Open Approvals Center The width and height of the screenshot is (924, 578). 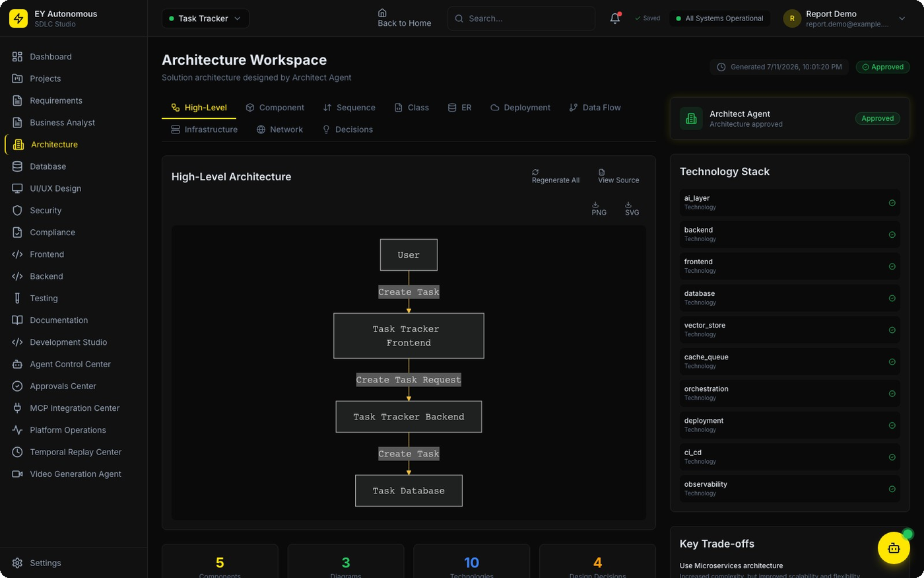[73, 386]
